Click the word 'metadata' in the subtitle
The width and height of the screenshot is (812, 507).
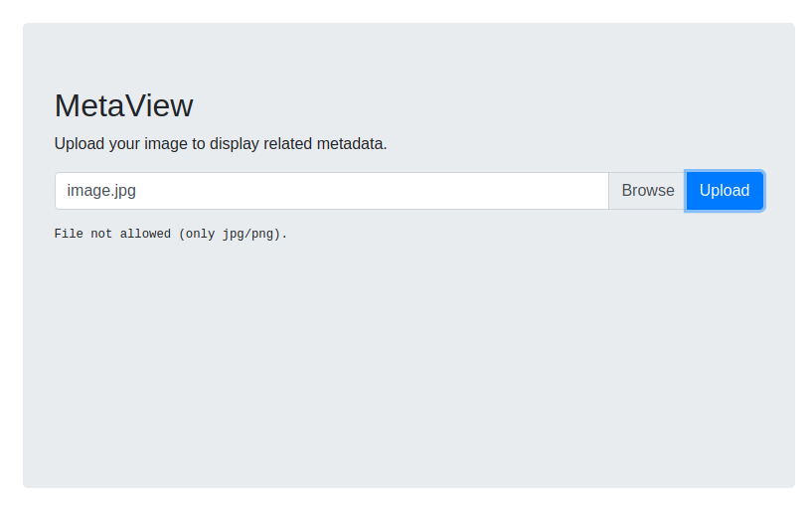351,143
